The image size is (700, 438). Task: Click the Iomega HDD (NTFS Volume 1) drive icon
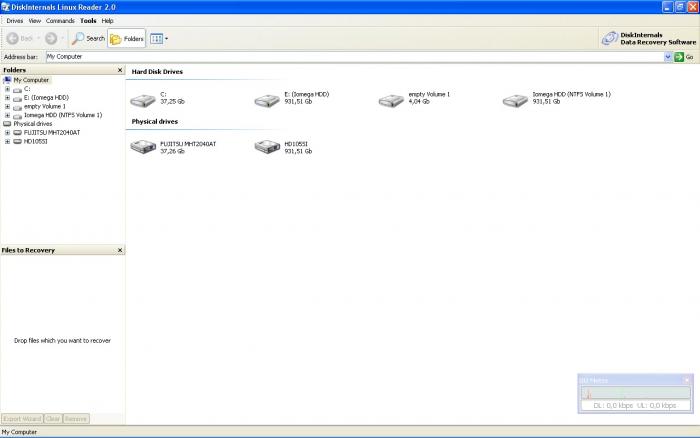click(515, 100)
